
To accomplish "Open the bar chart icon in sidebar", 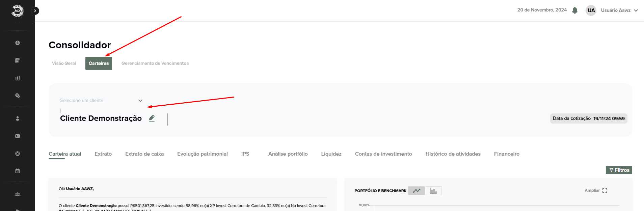I will (18, 78).
